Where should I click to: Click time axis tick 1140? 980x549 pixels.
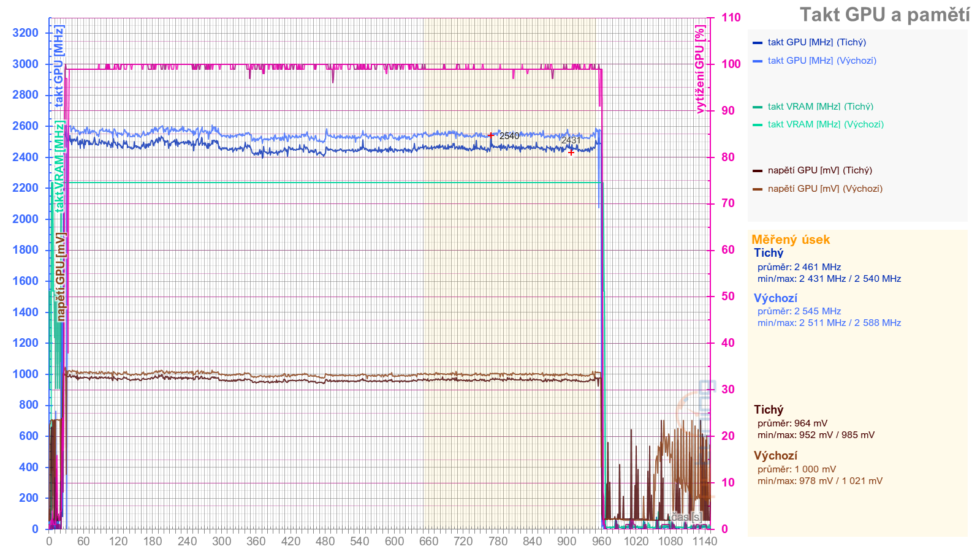pos(705,541)
